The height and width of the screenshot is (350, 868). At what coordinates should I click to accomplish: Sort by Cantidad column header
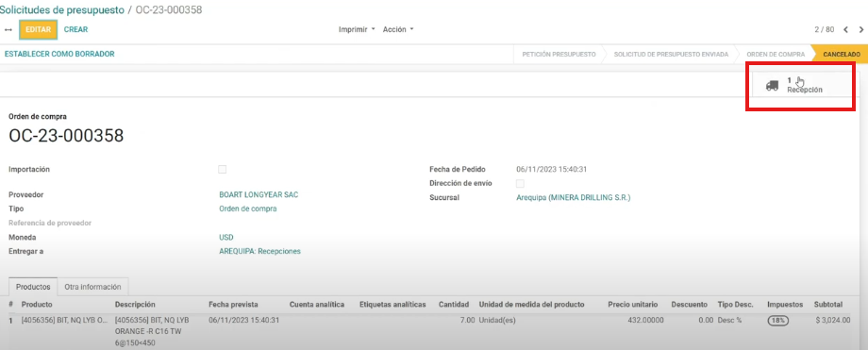[454, 305]
